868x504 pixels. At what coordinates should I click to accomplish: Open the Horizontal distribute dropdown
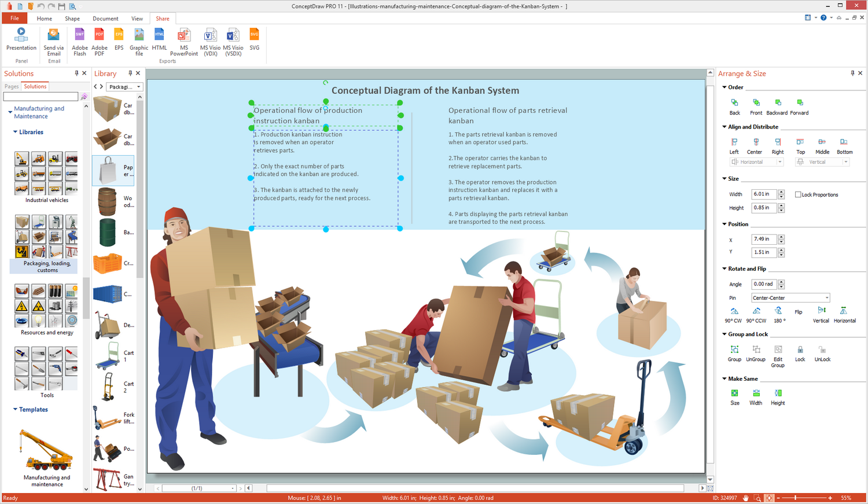click(756, 162)
